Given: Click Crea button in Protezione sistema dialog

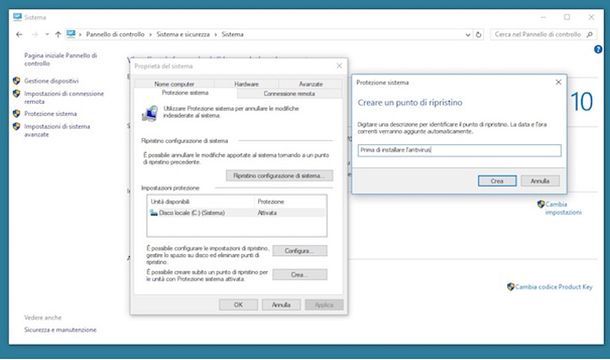Looking at the screenshot, I should click(x=497, y=181).
